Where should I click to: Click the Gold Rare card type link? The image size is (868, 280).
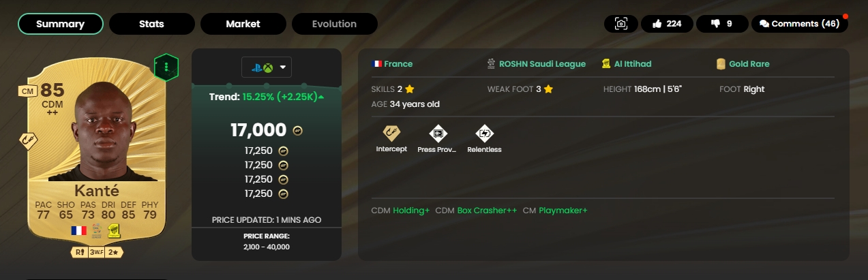click(749, 64)
